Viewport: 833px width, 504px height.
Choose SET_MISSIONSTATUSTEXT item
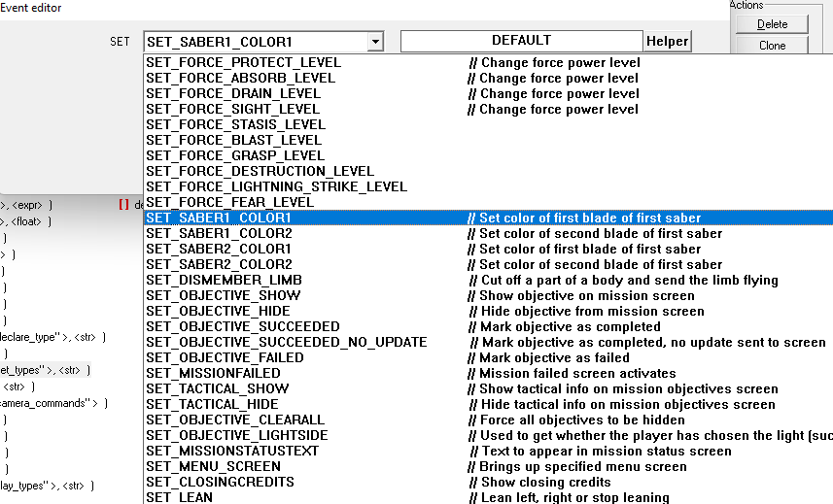(x=488, y=451)
